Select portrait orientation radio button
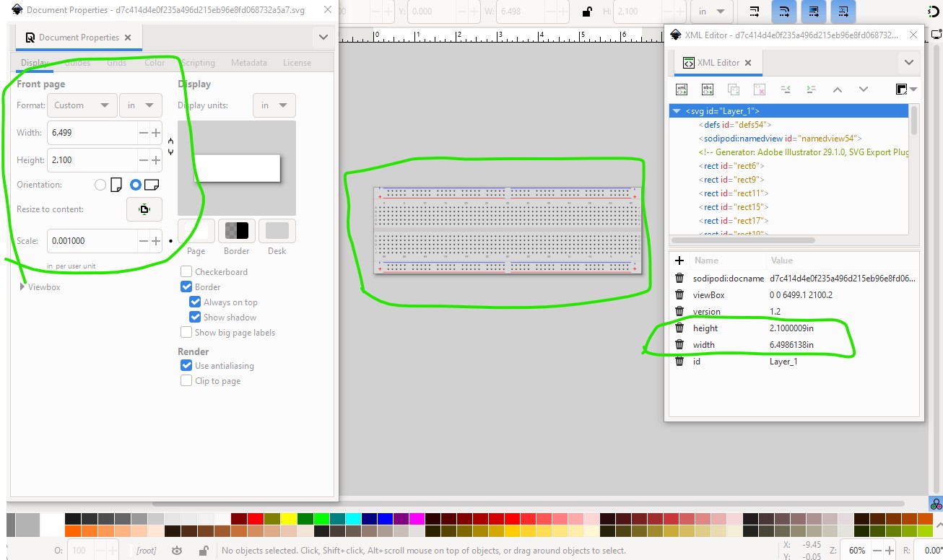Viewport: 943px width, 560px height. (100, 185)
